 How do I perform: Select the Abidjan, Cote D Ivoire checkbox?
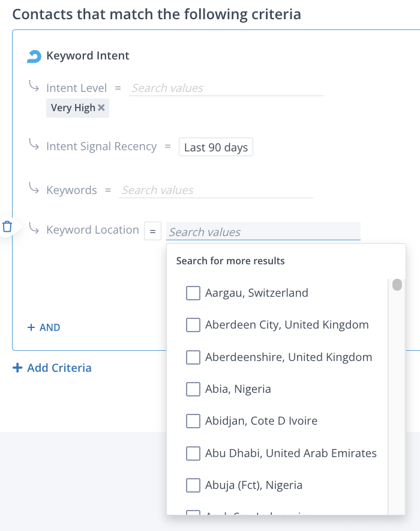[193, 421]
